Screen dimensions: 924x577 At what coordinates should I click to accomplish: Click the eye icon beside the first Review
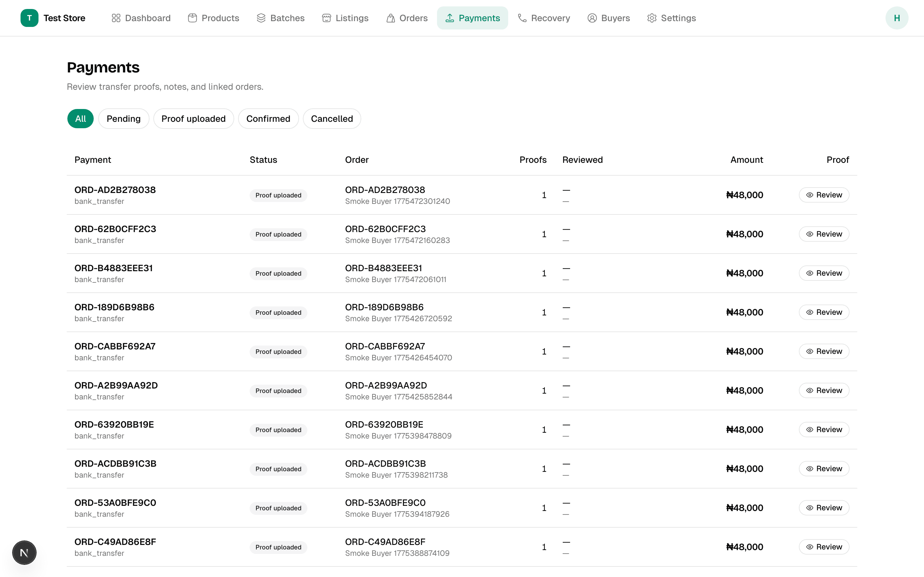(810, 195)
